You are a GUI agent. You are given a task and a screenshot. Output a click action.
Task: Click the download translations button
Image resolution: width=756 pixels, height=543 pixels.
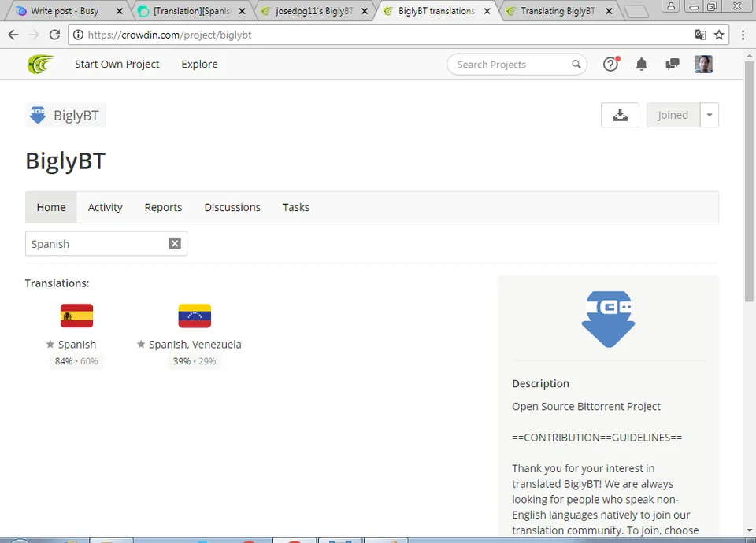click(620, 115)
